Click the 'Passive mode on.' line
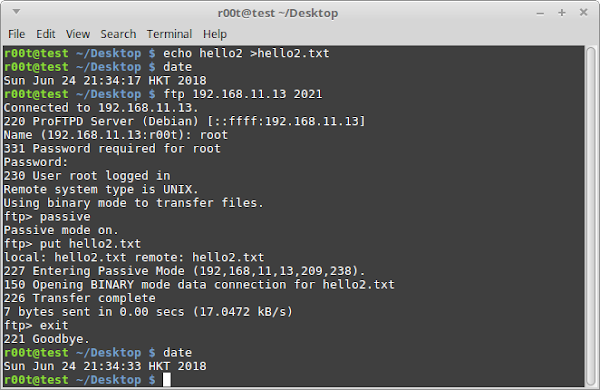 pyautogui.click(x=61, y=230)
